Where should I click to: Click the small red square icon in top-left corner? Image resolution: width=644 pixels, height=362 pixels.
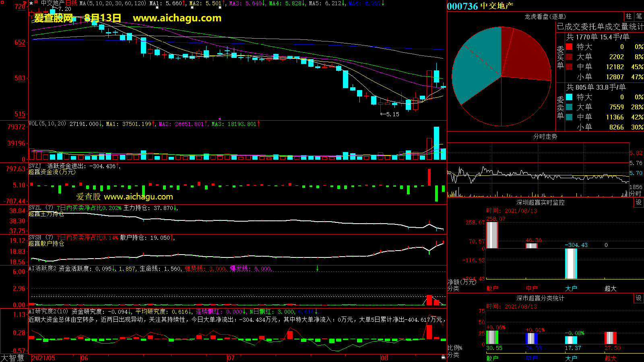(x=2, y=2)
